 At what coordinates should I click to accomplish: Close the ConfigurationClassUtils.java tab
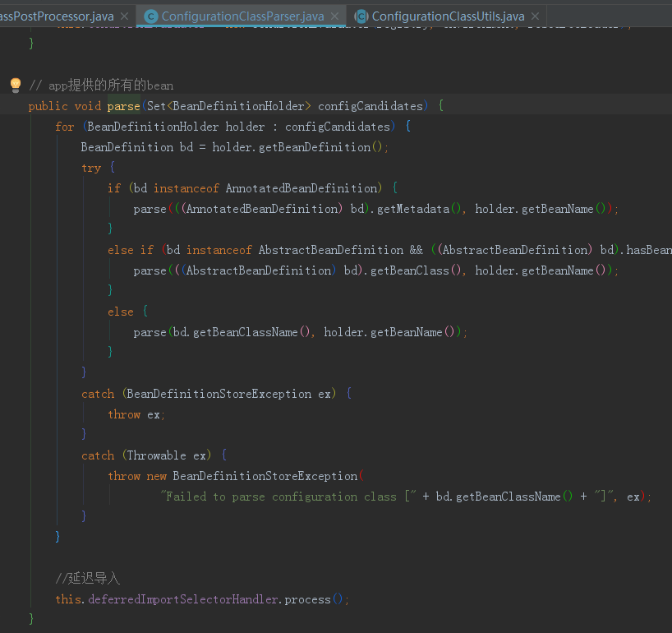click(x=534, y=15)
